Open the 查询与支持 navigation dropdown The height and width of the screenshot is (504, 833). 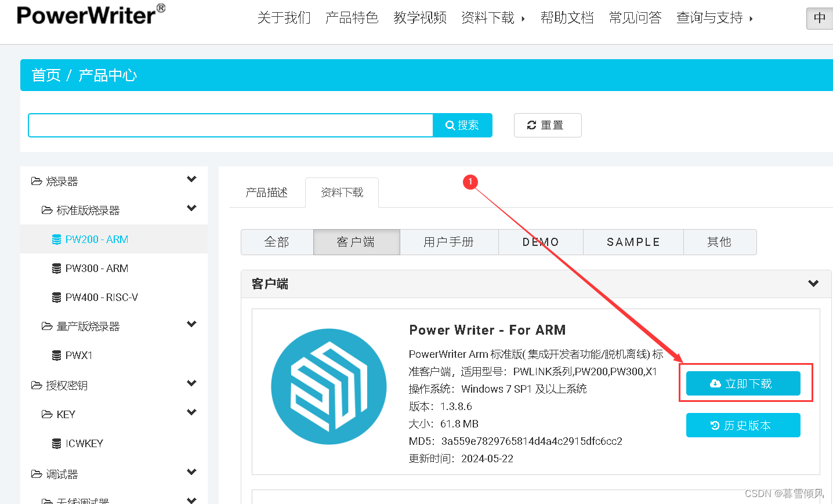click(715, 18)
